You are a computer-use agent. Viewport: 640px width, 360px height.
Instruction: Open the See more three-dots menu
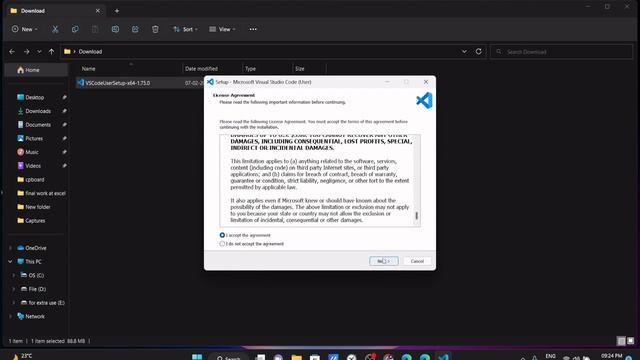pyautogui.click(x=253, y=29)
